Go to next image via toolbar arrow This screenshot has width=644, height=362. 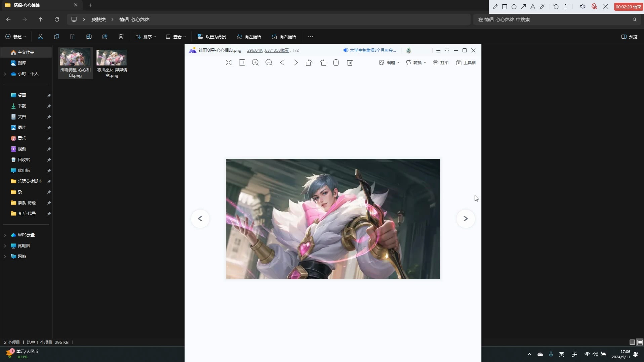[x=296, y=62]
